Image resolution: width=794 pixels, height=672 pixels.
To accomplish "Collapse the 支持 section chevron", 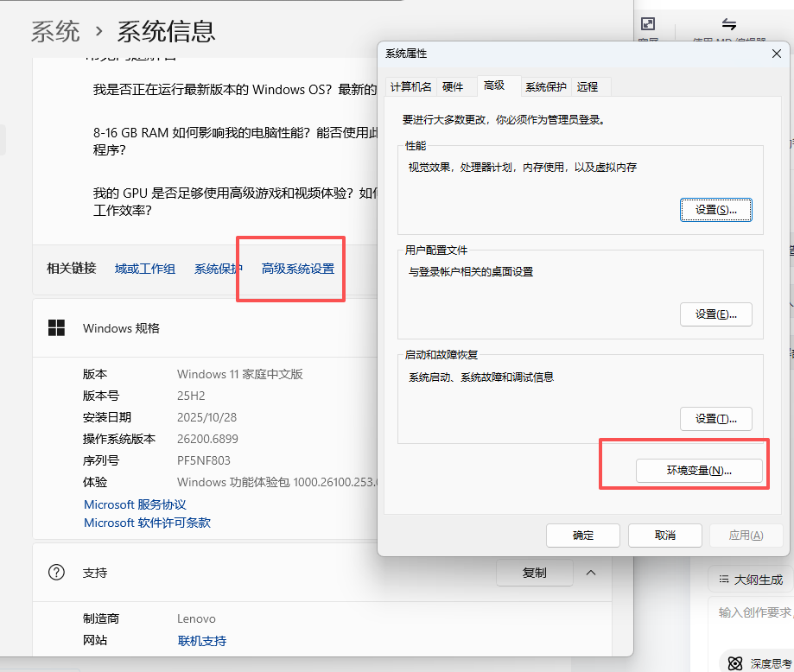I will [x=591, y=573].
